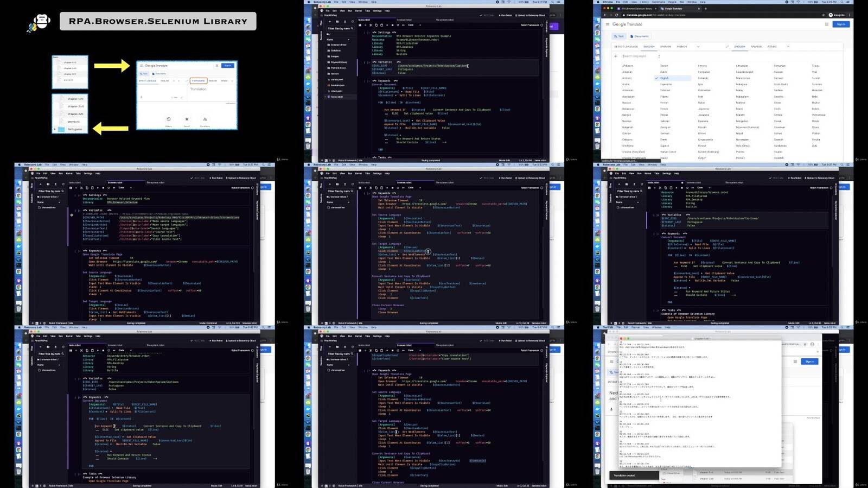The width and height of the screenshot is (868, 488).
Task: Open Kernel menu in frame listing conda.yaml
Action: click(x=359, y=11)
